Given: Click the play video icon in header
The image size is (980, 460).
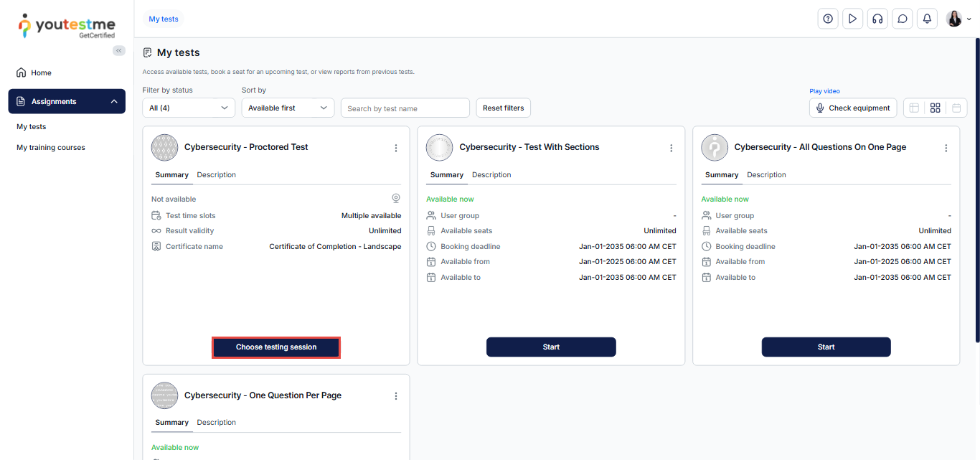Looking at the screenshot, I should [x=852, y=19].
